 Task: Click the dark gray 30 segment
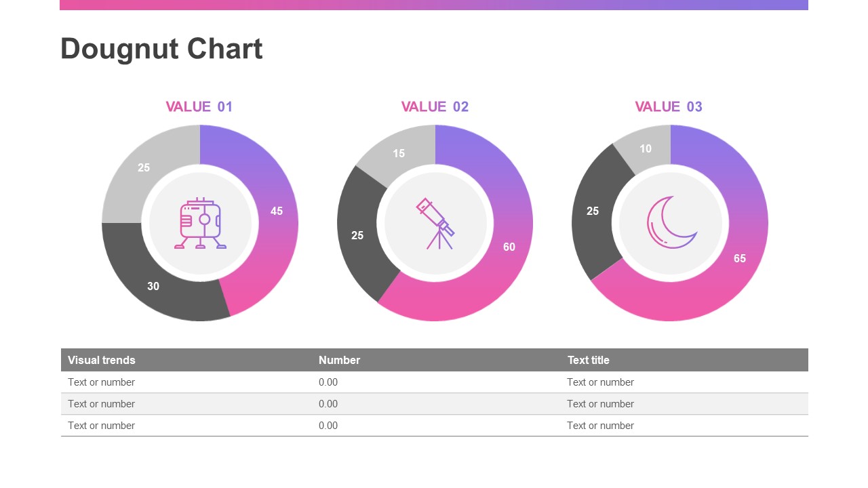pos(153,286)
